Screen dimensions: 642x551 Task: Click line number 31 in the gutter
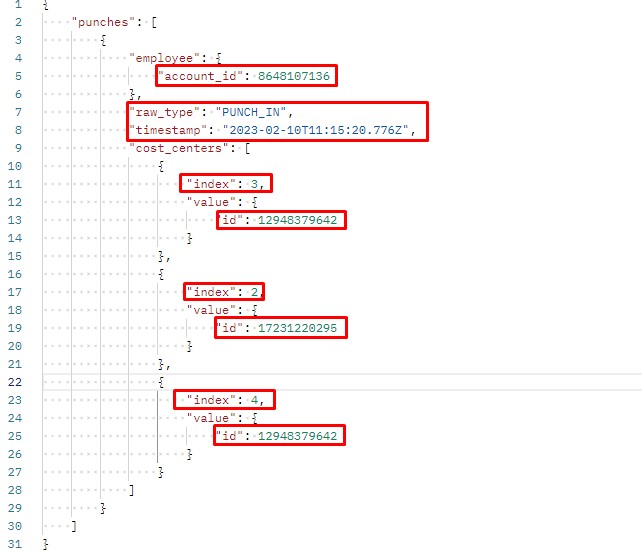(x=16, y=544)
